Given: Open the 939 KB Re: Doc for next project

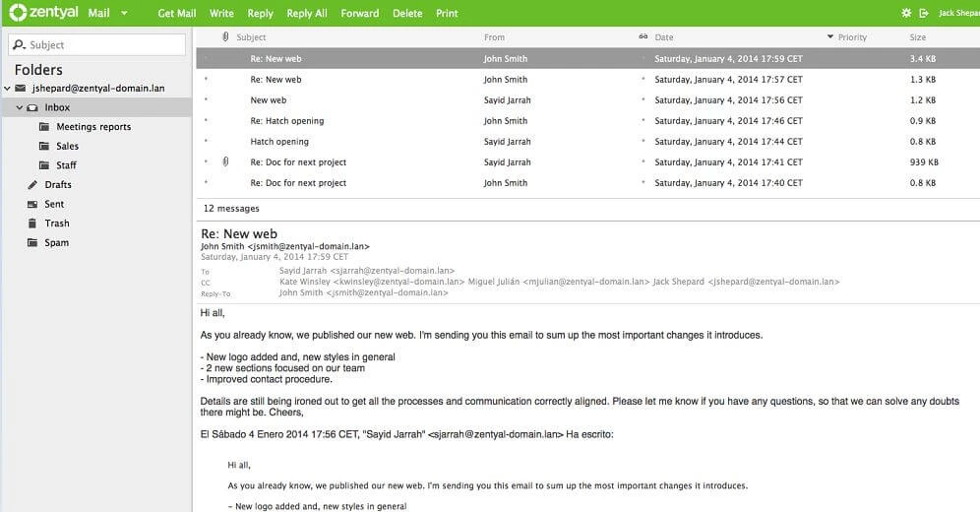Looking at the screenshot, I should tap(588, 161).
